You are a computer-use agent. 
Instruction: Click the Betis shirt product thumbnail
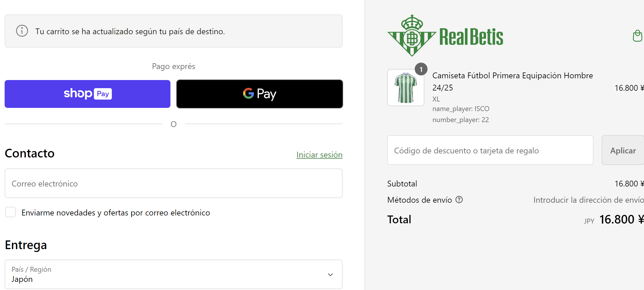[x=406, y=88]
